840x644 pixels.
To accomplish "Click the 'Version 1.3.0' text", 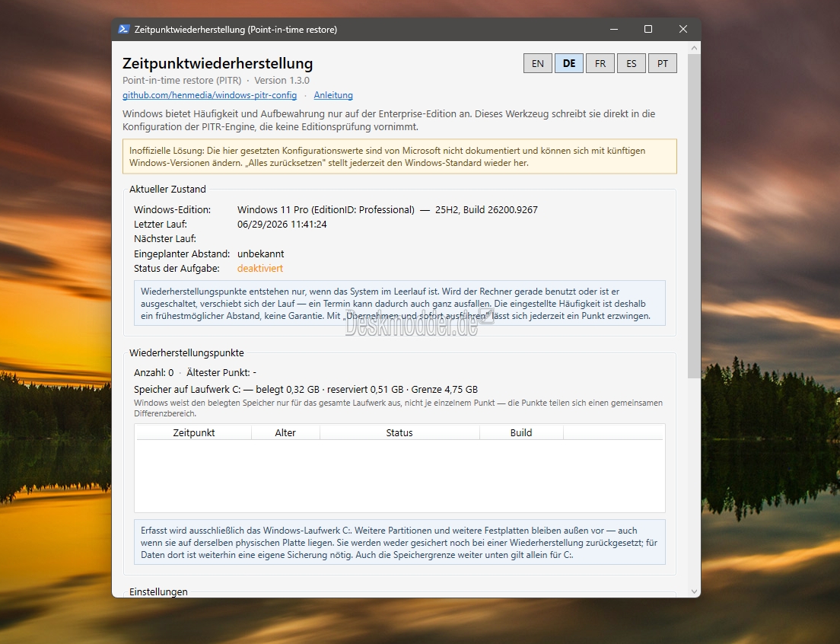I will click(x=282, y=81).
